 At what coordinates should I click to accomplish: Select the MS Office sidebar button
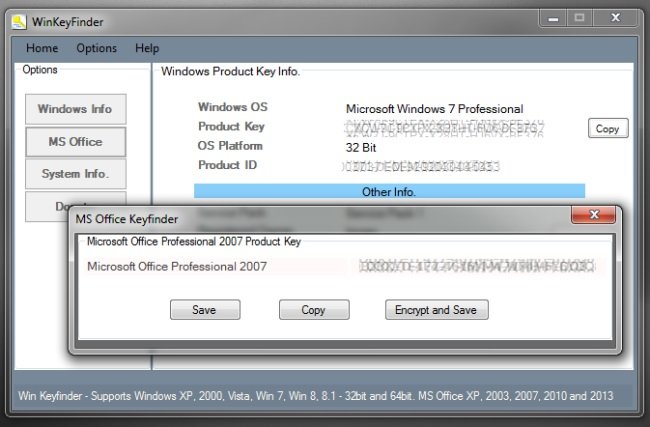click(75, 142)
